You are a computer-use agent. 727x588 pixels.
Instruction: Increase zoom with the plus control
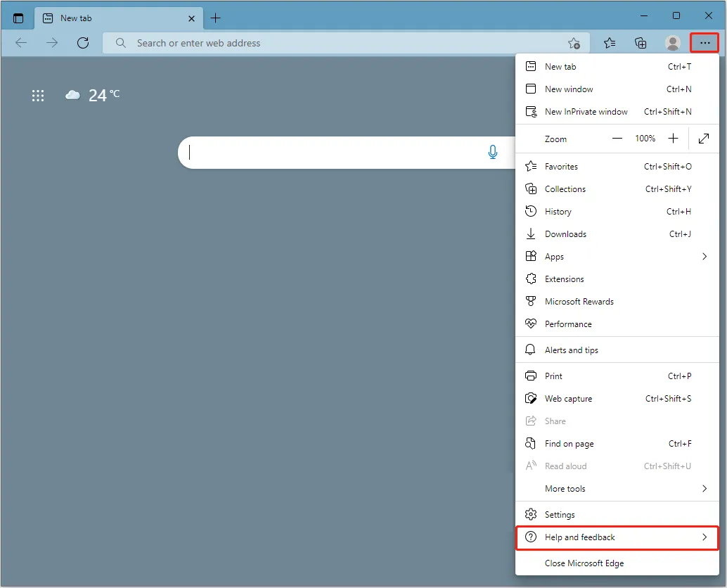coord(673,138)
